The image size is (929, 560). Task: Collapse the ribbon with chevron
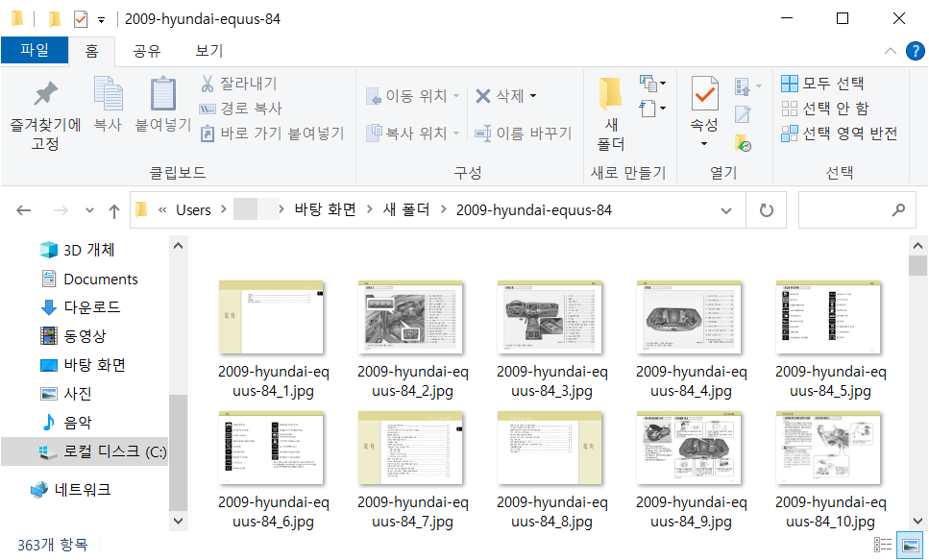click(890, 51)
